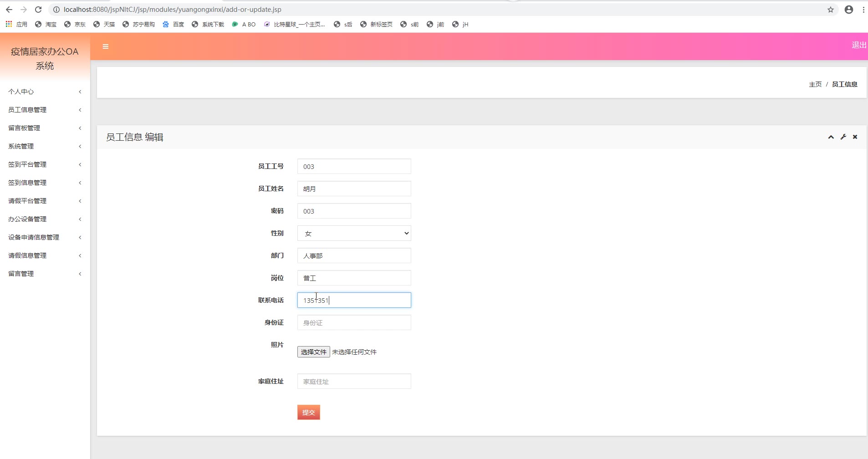Collapse the 员工信息 编辑 panel with the up chevron

[x=831, y=137]
